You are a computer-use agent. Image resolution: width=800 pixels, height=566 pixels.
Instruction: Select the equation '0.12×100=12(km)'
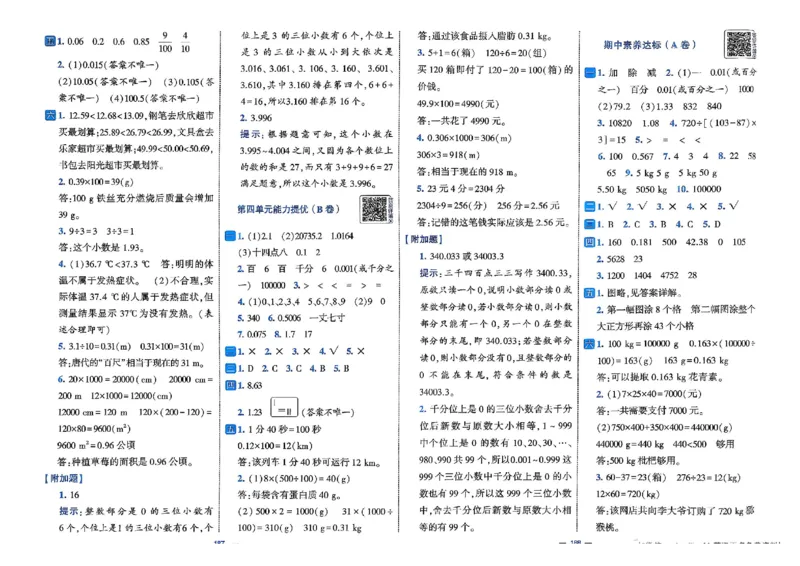[275, 446]
